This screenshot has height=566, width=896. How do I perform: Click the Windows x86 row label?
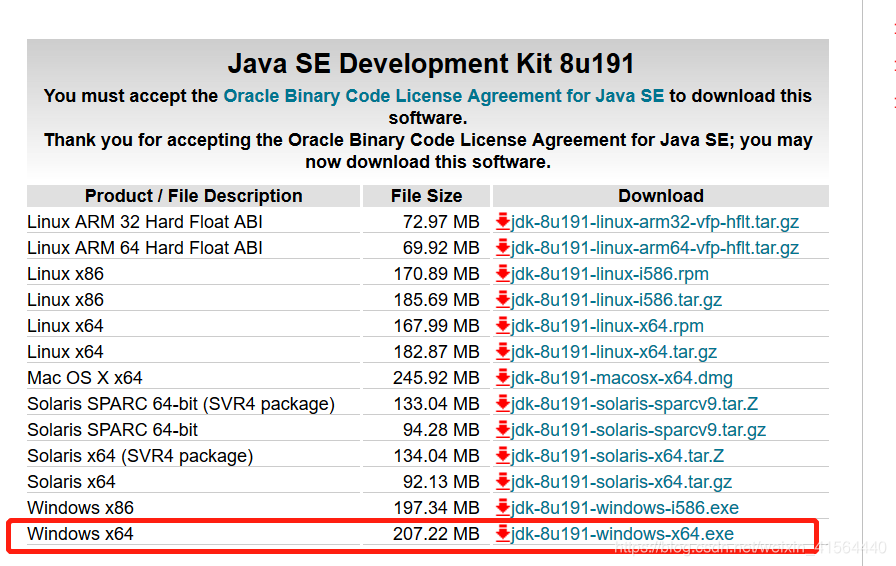(80, 508)
